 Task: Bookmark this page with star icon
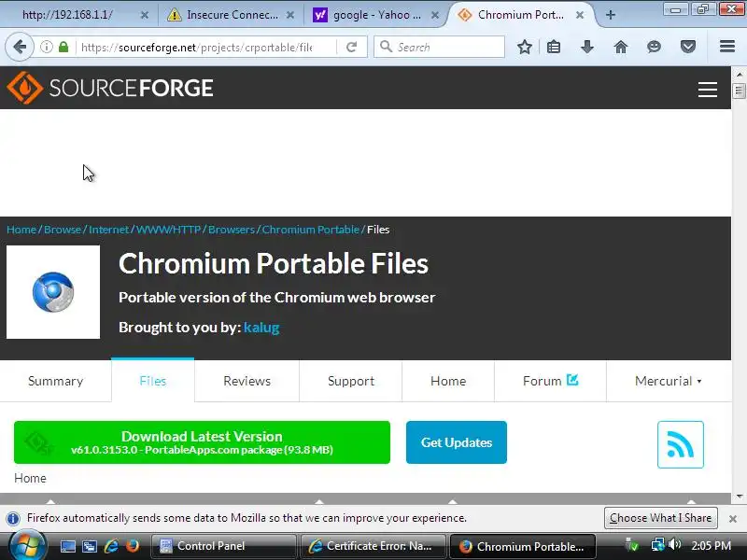pyautogui.click(x=525, y=47)
